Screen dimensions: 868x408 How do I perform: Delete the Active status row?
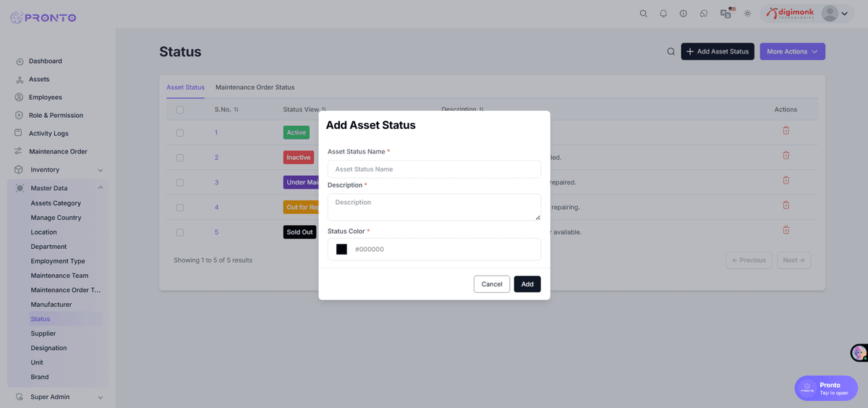click(786, 130)
